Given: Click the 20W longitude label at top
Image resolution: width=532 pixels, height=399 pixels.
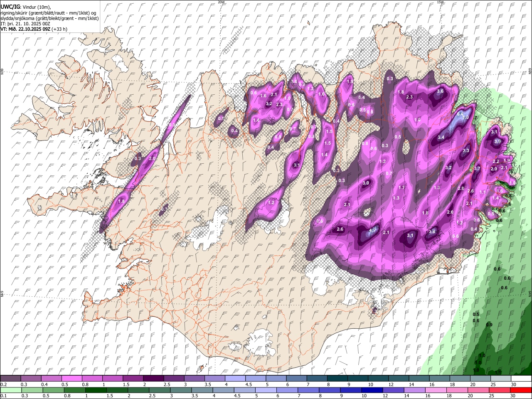Looking at the screenshot, I should 221,2.
